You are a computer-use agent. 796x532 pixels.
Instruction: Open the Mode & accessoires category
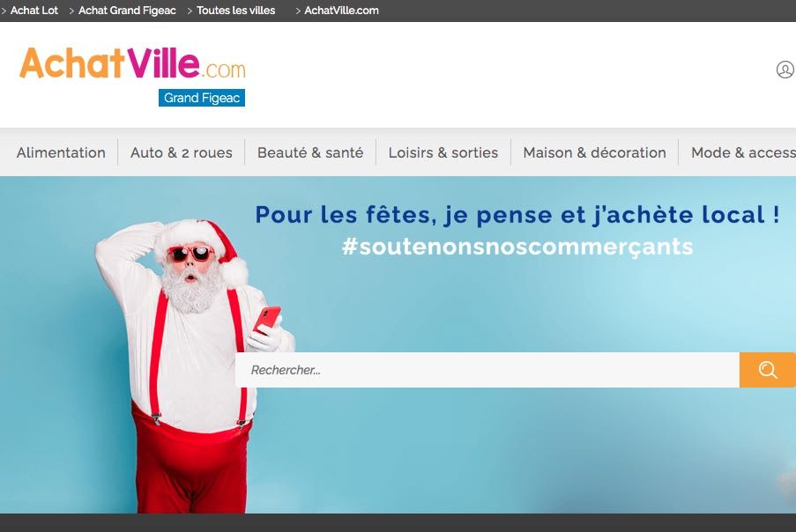click(x=743, y=152)
